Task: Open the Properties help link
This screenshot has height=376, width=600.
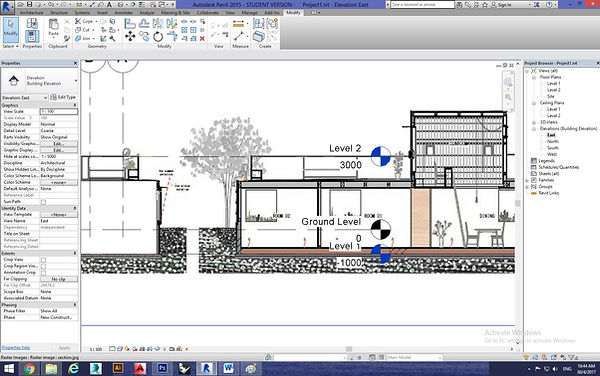Action: coord(16,347)
